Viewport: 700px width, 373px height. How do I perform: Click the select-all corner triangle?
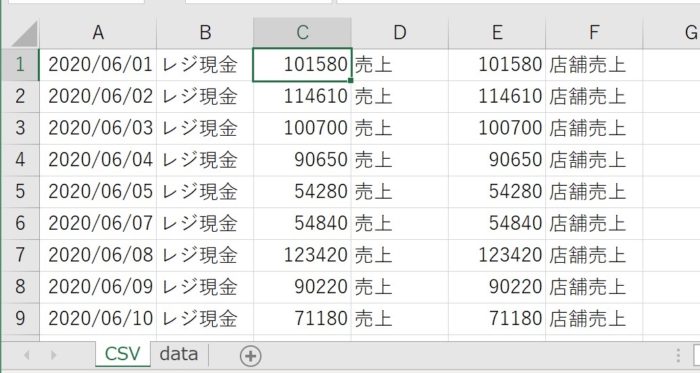25,34
